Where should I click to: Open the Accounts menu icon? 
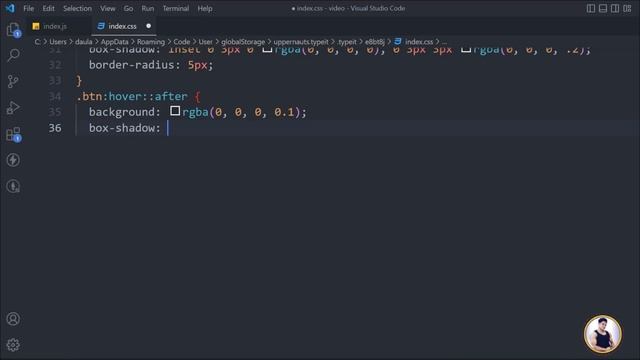(x=13, y=319)
